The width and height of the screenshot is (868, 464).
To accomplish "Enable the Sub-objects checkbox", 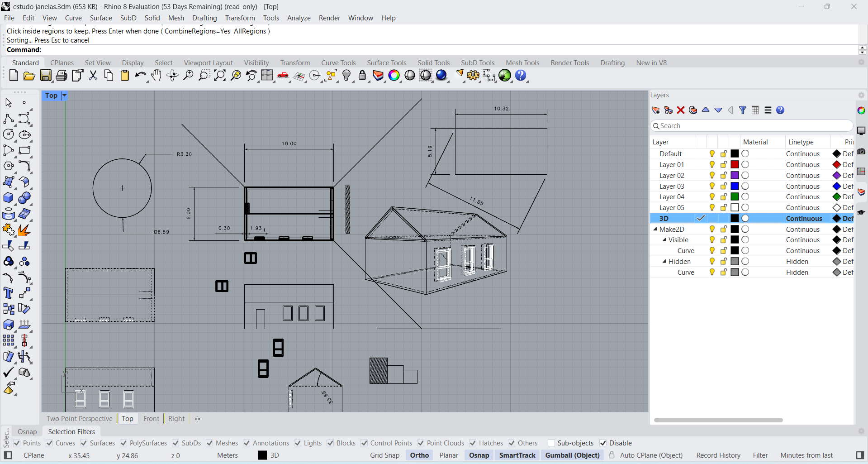I will click(551, 443).
